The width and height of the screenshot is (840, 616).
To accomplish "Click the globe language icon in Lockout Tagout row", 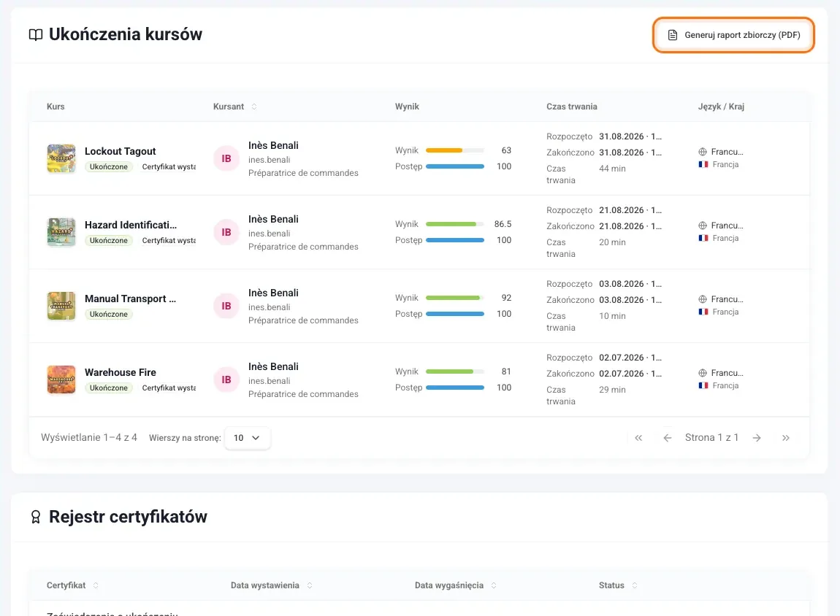I will coord(703,152).
